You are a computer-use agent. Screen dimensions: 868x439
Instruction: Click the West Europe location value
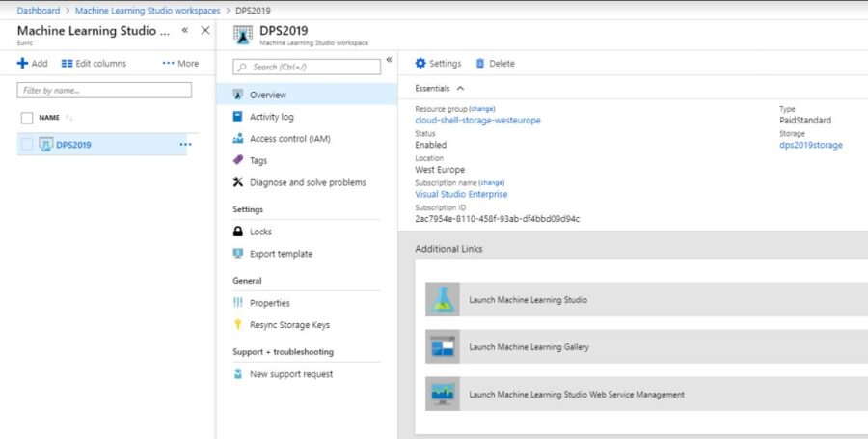pyautogui.click(x=440, y=170)
